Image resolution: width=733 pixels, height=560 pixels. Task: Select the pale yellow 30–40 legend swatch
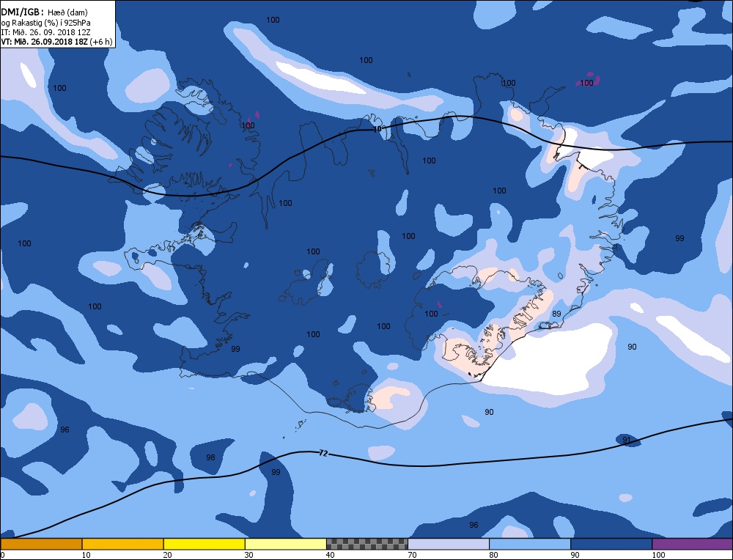click(285, 544)
